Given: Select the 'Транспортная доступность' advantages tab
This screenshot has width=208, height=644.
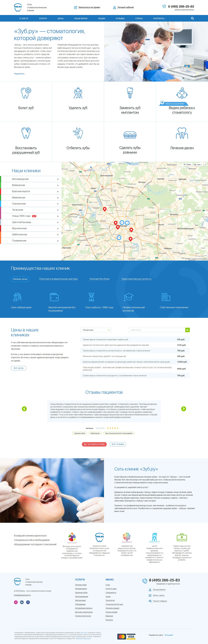Looking at the screenshot, I should 136,279.
